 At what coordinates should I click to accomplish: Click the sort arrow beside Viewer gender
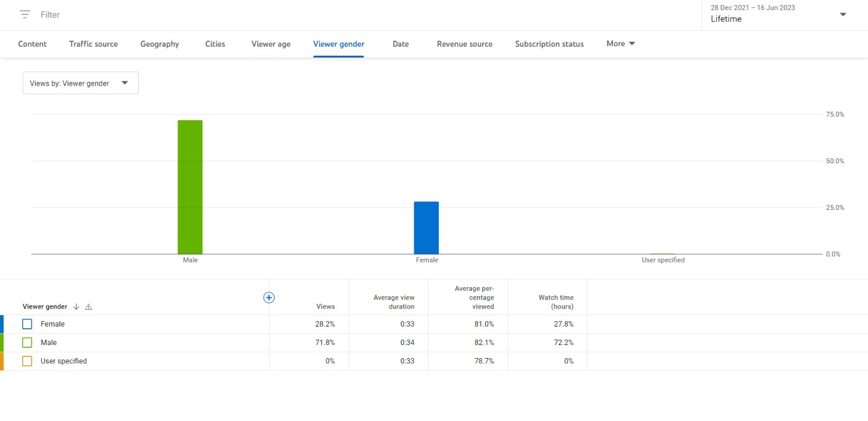coord(76,307)
